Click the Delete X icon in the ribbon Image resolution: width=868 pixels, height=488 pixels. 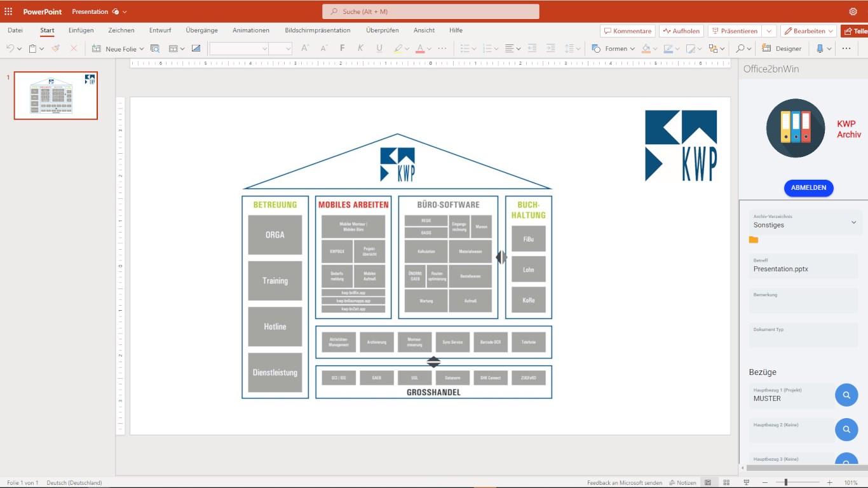click(74, 48)
